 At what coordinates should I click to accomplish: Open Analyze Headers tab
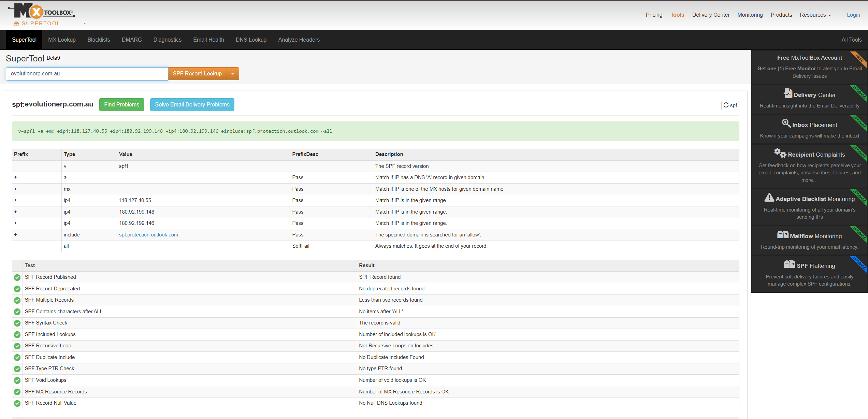(299, 40)
